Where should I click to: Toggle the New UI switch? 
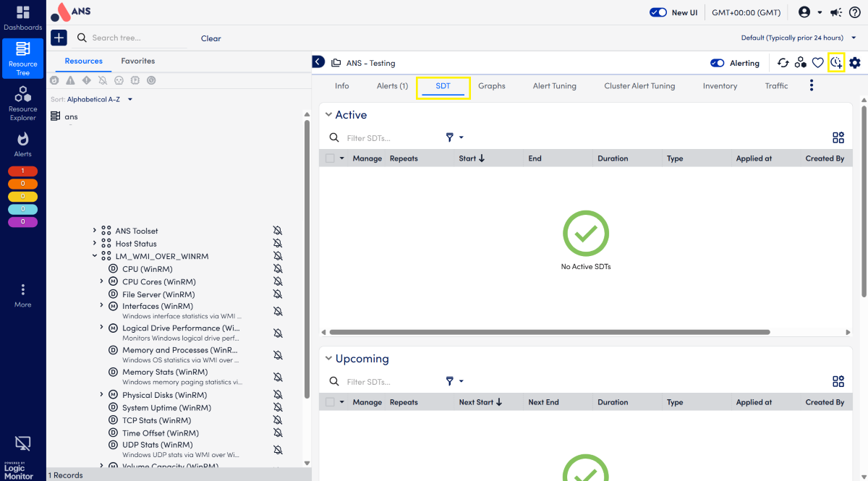[658, 12]
